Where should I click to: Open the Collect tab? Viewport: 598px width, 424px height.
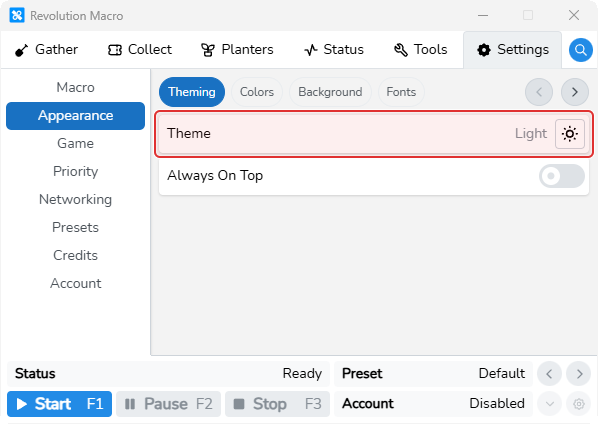click(140, 50)
